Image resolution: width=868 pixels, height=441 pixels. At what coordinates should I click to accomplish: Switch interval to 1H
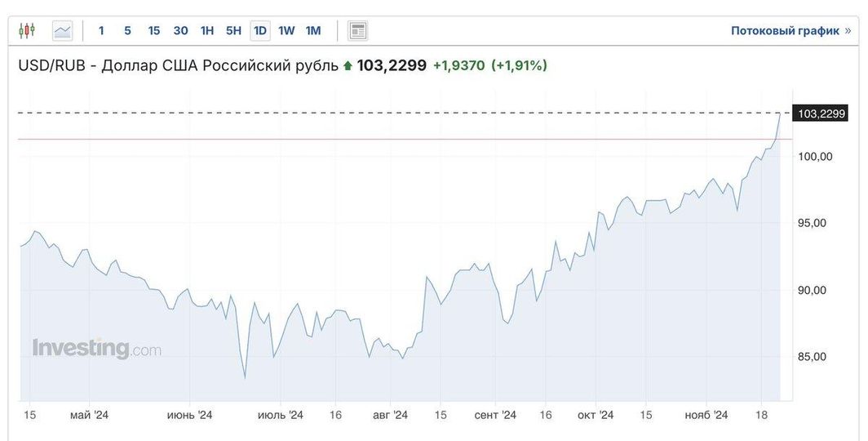click(207, 31)
